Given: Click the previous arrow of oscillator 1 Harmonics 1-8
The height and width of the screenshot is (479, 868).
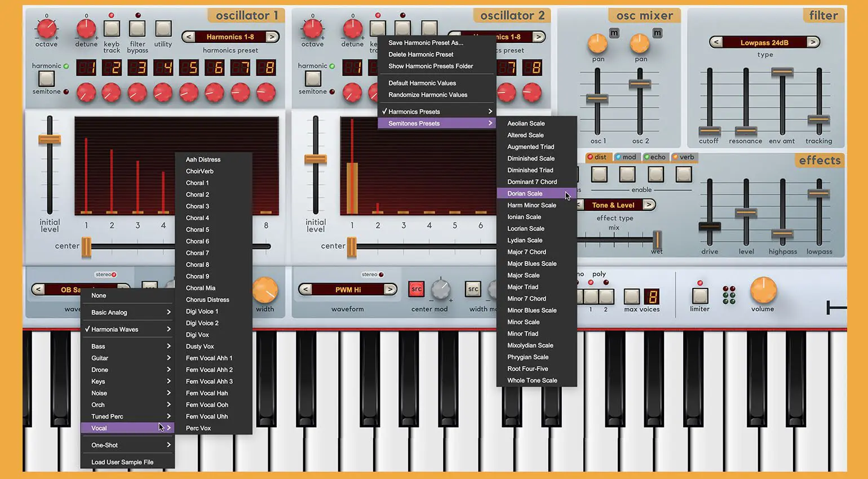Looking at the screenshot, I should coord(189,37).
